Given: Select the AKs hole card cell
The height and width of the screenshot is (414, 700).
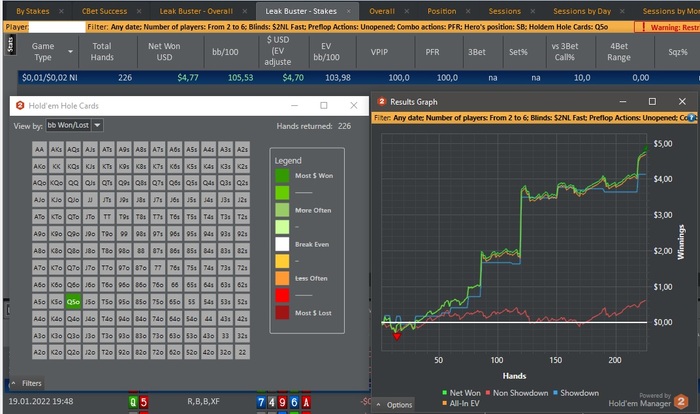Looking at the screenshot, I should point(56,149).
